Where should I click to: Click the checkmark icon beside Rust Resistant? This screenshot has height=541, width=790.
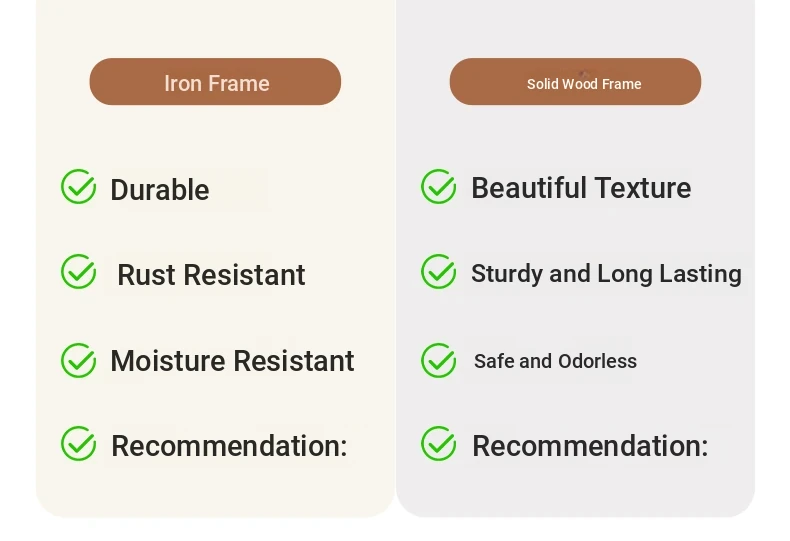tap(79, 272)
